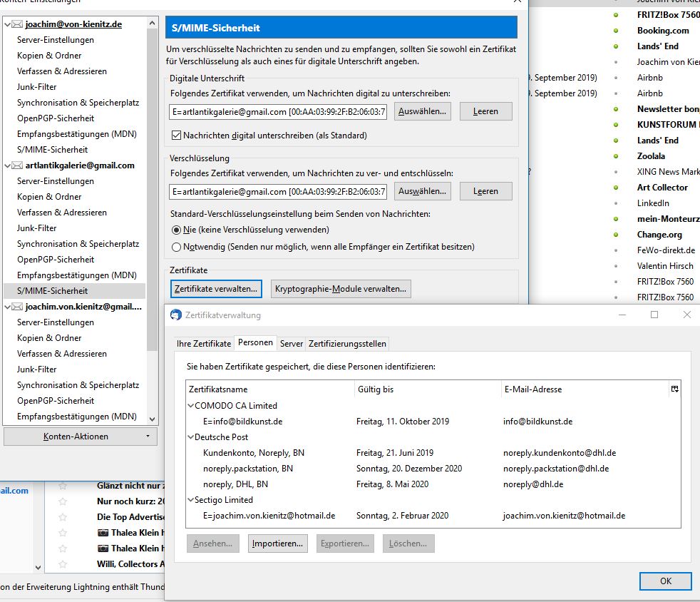
Task: Select the "Nie" encryption radio option
Action: [x=177, y=230]
